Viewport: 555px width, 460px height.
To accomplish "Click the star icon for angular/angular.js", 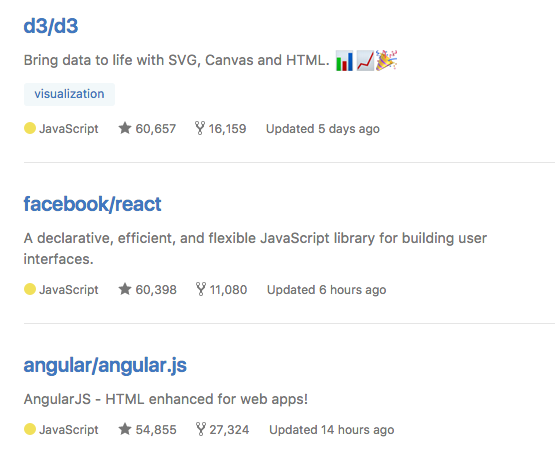I will (x=125, y=429).
